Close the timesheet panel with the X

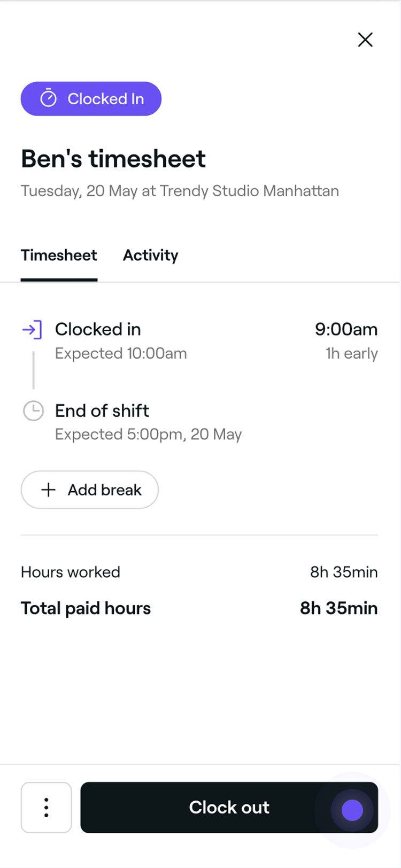pos(365,40)
